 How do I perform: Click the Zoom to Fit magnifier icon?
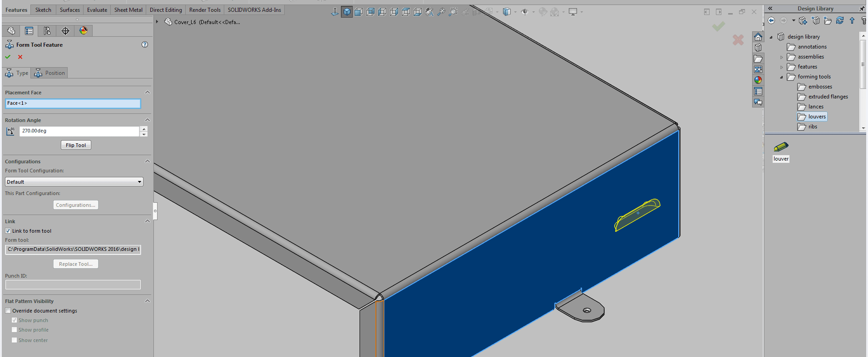[x=441, y=12]
